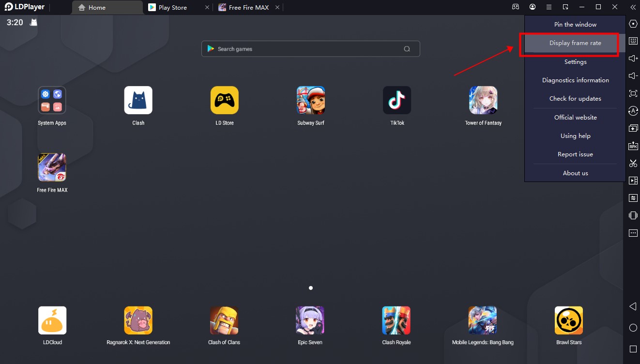640x364 pixels.
Task: Open Free Fire MAX app icon
Action: click(x=52, y=167)
